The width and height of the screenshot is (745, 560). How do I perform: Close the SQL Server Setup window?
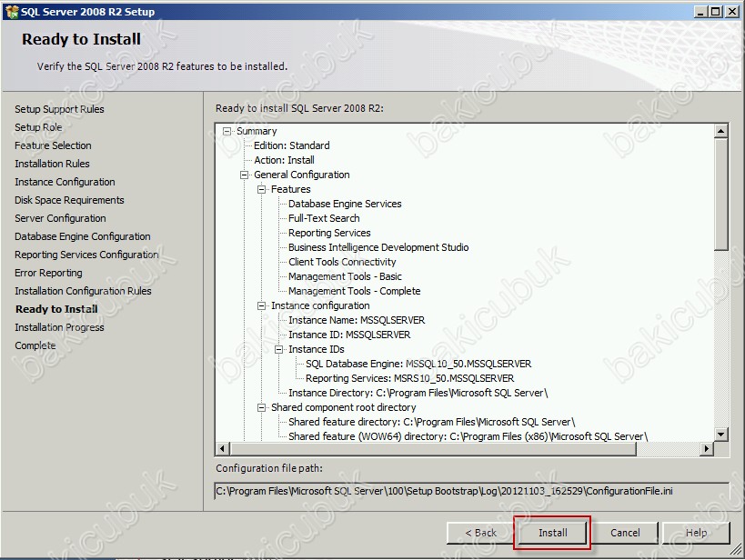tap(732, 12)
